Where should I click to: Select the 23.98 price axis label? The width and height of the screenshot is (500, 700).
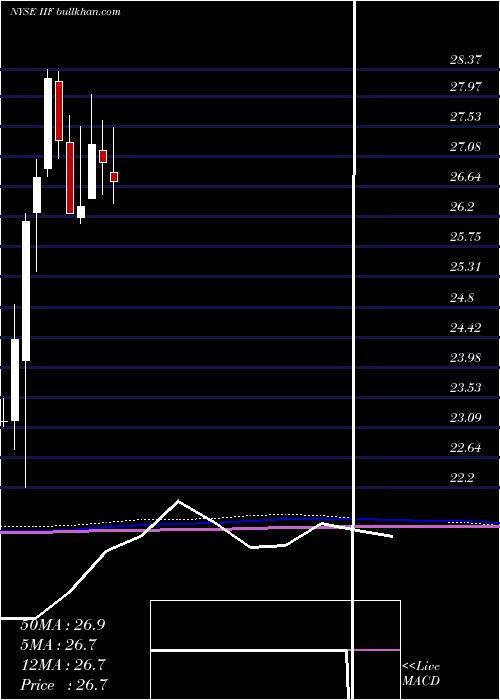tap(466, 357)
